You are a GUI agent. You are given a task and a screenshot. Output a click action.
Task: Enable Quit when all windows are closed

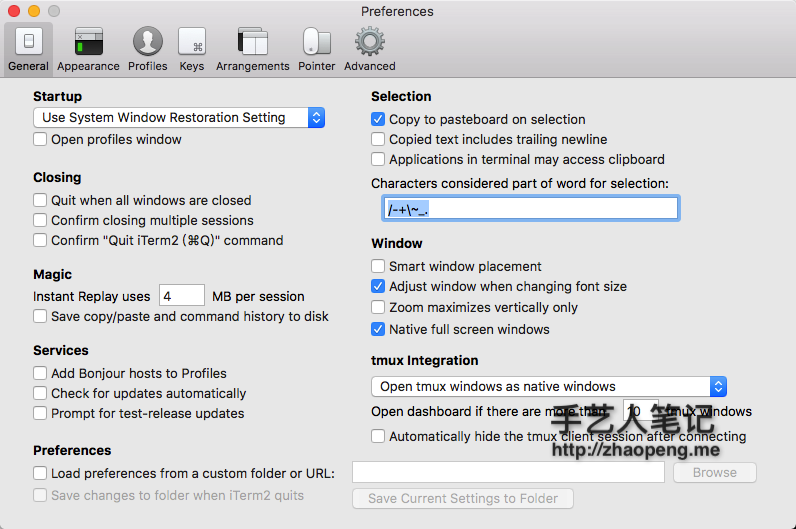40,200
